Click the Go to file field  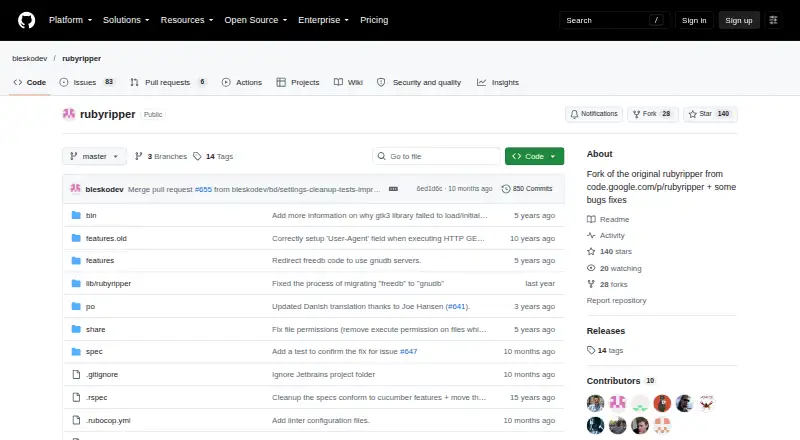(437, 156)
